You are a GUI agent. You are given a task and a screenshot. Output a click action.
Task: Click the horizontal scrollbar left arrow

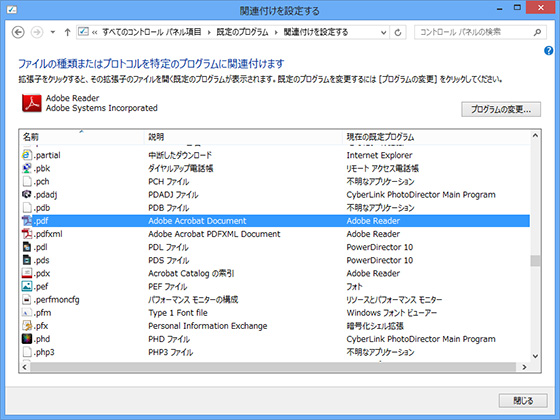click(x=24, y=367)
